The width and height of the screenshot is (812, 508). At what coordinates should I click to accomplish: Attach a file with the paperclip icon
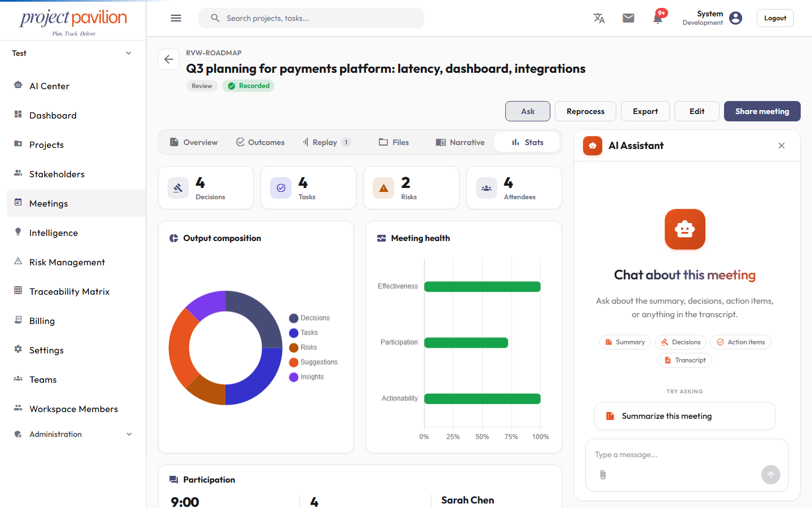[603, 475]
